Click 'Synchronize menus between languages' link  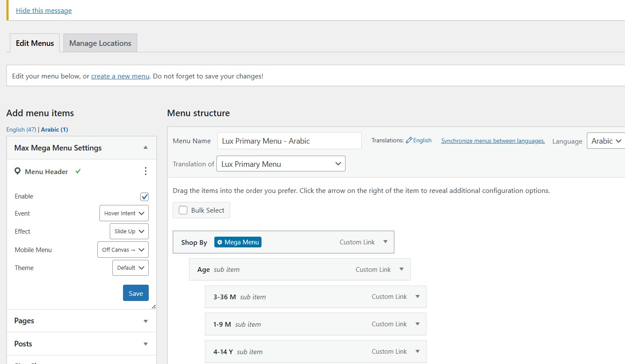pyautogui.click(x=493, y=141)
